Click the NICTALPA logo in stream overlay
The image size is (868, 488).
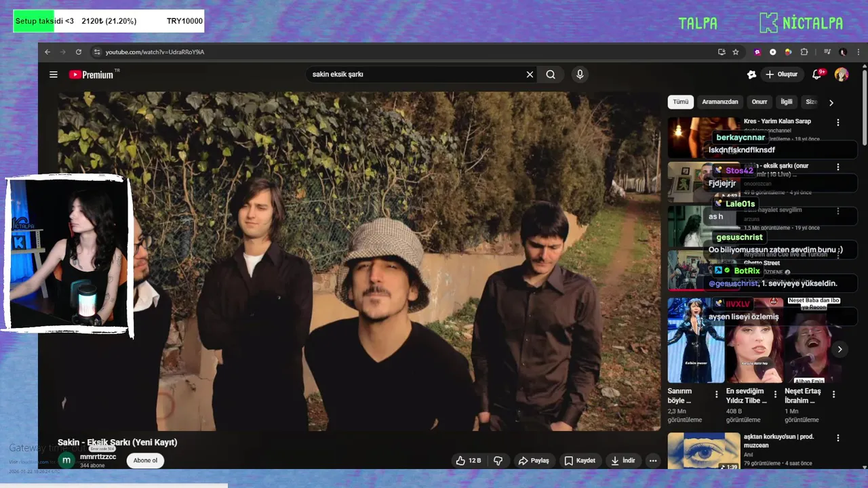click(x=802, y=23)
